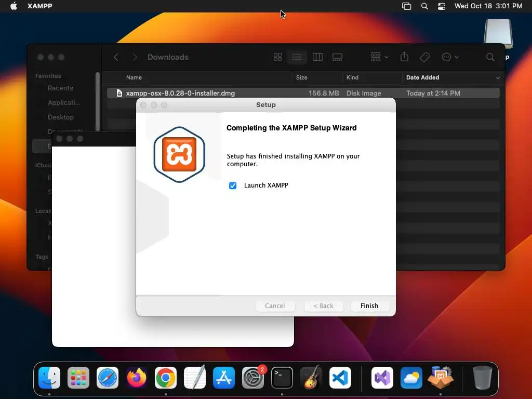Show date and time Wed Oct 18
532x399 pixels.
pos(488,6)
